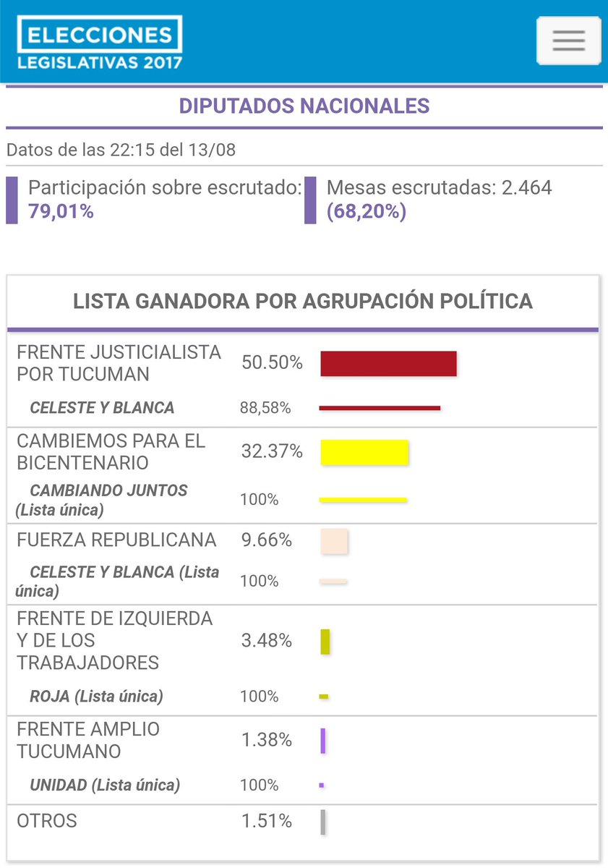This screenshot has height=868, width=608.
Task: Click the green Frente de Izquierda bar
Action: [325, 642]
